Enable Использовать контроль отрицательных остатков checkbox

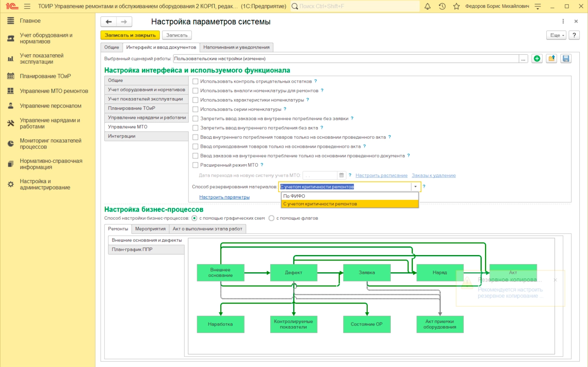point(195,81)
